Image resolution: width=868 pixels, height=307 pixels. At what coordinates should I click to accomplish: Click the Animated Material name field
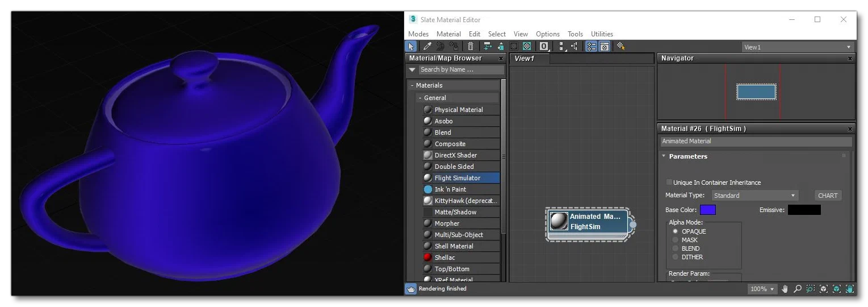pos(756,141)
